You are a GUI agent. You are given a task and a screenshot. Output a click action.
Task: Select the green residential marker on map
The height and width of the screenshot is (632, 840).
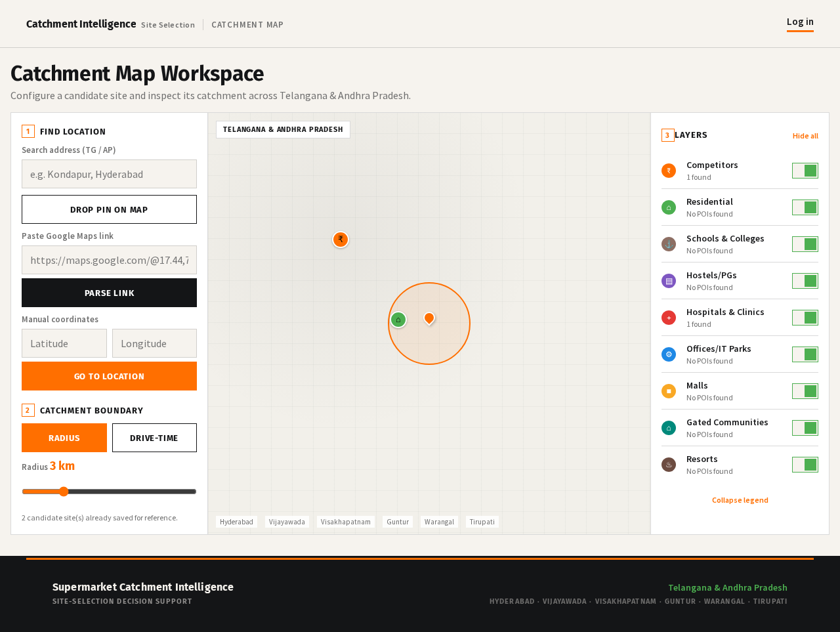(x=398, y=320)
